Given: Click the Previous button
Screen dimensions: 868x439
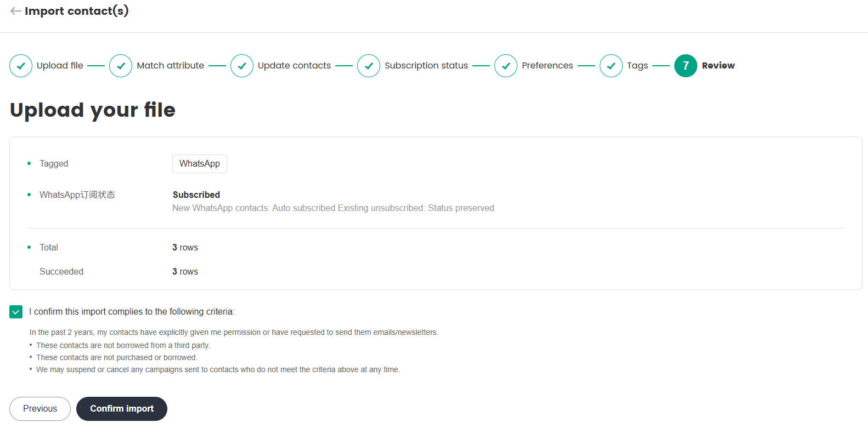Looking at the screenshot, I should point(40,409).
